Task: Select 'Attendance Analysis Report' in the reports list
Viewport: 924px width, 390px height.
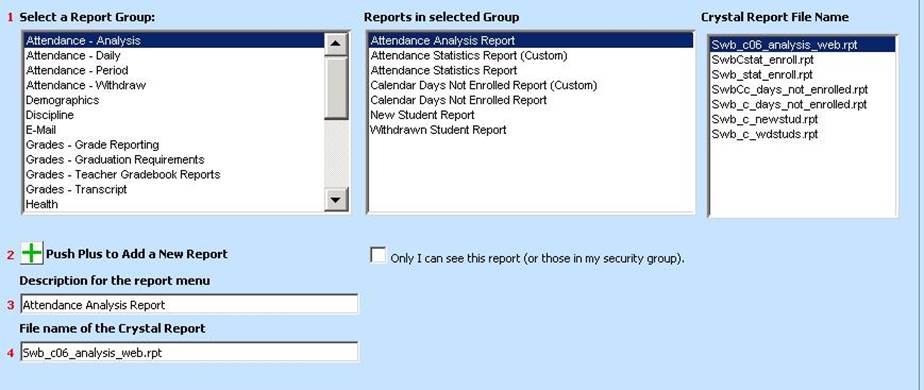Action: coord(530,41)
